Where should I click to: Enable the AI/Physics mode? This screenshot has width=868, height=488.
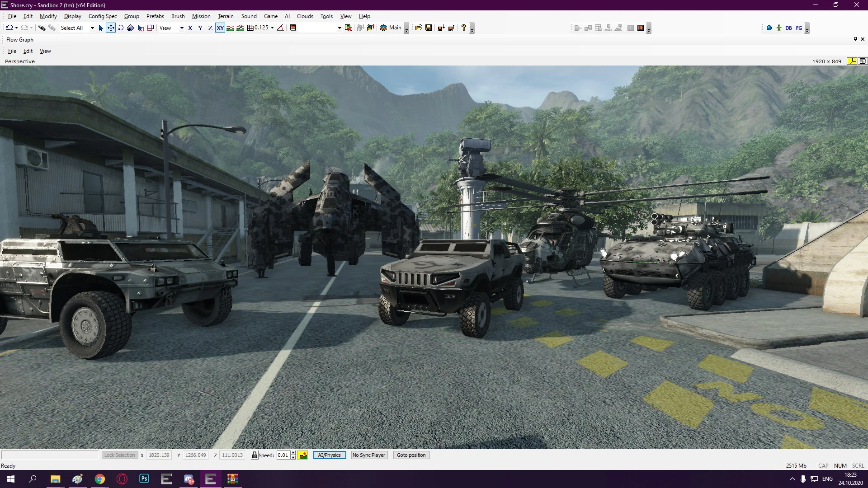pos(329,455)
